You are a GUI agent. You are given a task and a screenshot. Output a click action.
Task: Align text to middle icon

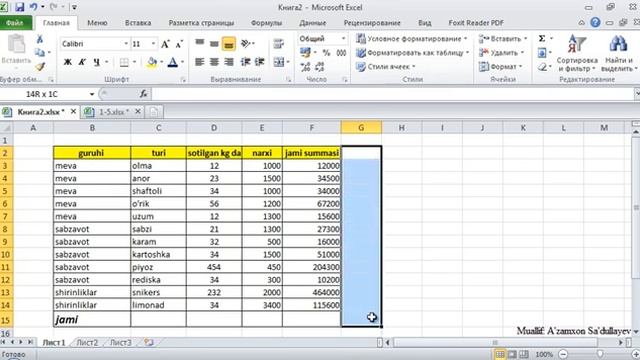214,43
